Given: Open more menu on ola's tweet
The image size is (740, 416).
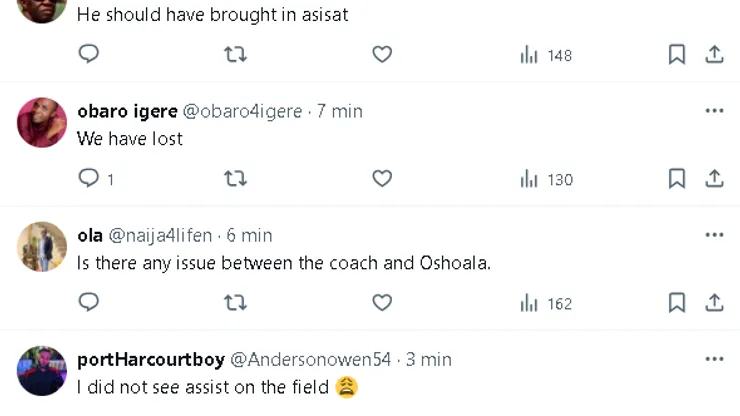Looking at the screenshot, I should tap(714, 235).
